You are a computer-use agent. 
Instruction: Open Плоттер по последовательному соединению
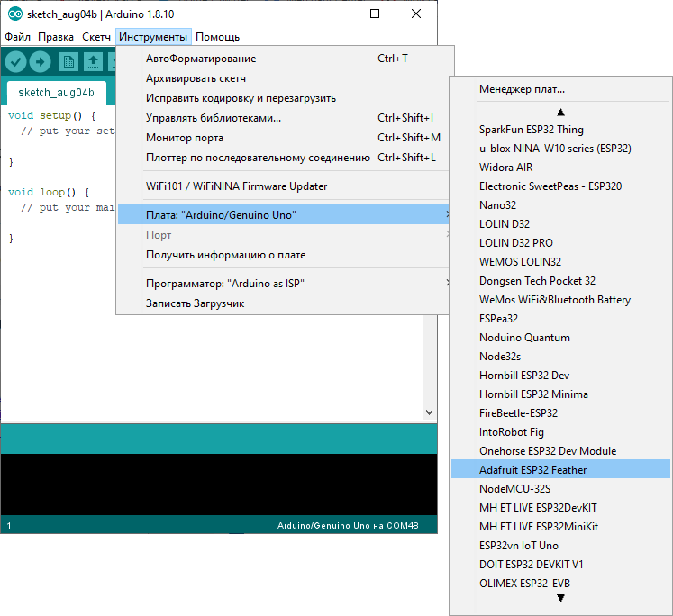coord(284,158)
